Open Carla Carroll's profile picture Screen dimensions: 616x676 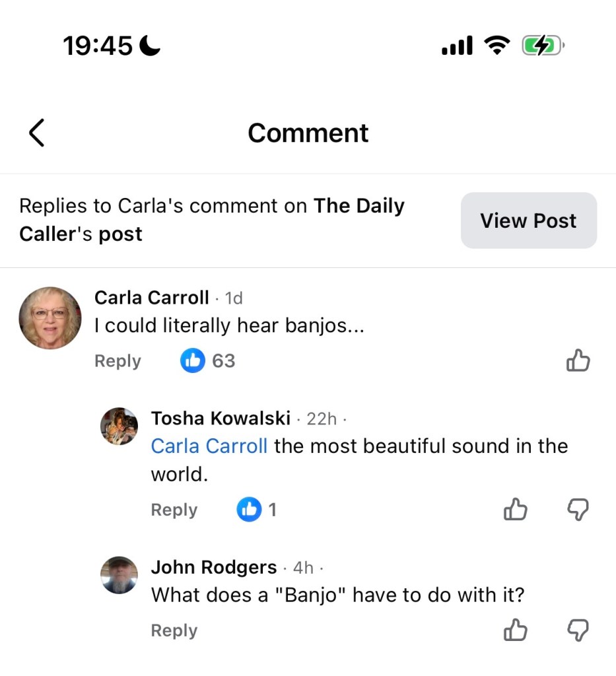(x=50, y=318)
